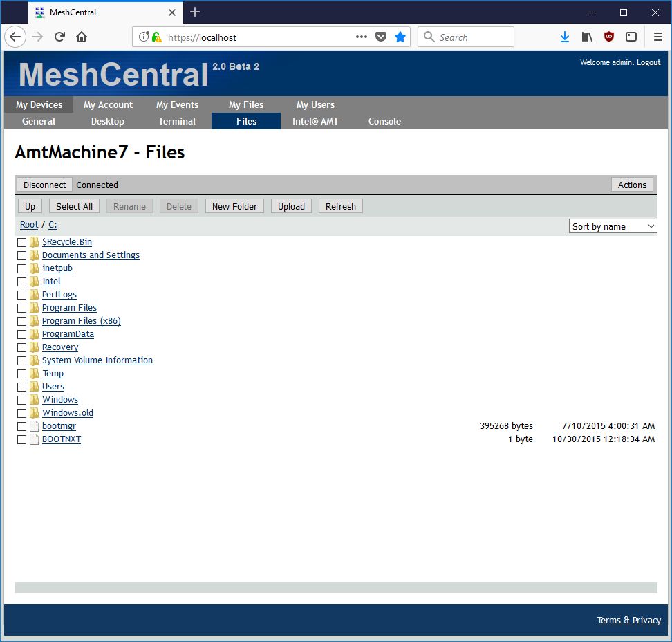This screenshot has width=672, height=642.
Task: Open the Actions menu button
Action: [632, 185]
